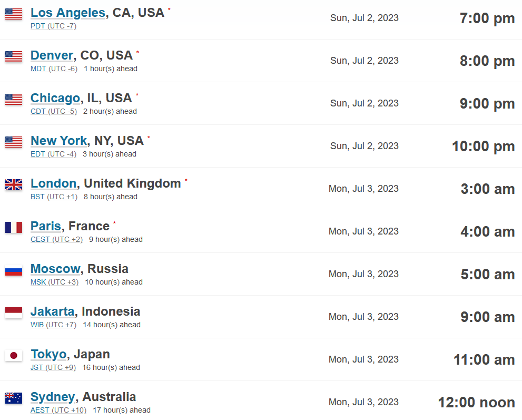Screen dimensions: 522x420
Task: Click the United Kingdom flag icon
Action: point(14,185)
